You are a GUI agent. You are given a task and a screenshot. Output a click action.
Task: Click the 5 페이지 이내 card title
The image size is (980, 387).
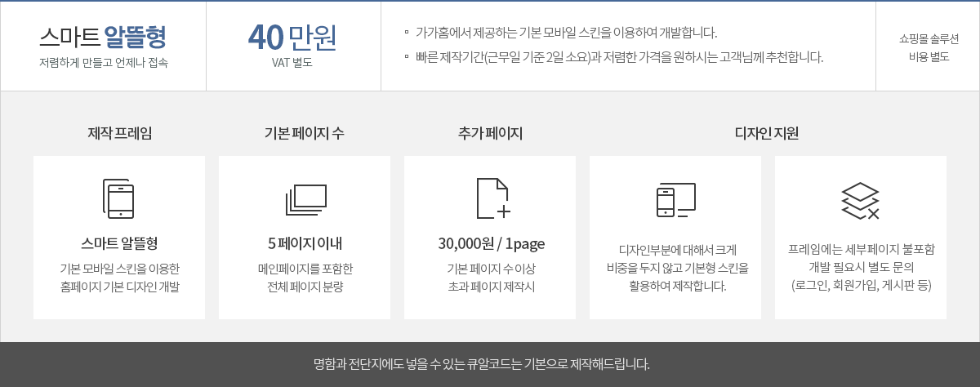305,243
